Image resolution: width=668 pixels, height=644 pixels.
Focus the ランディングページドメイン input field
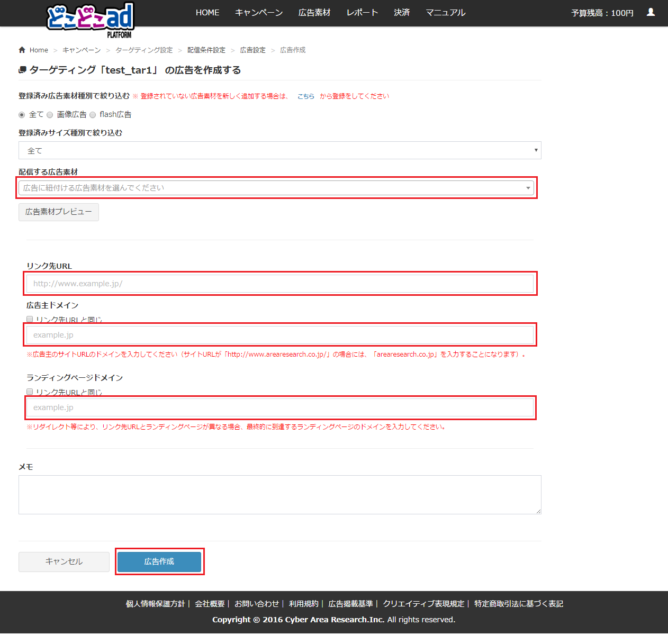click(280, 407)
